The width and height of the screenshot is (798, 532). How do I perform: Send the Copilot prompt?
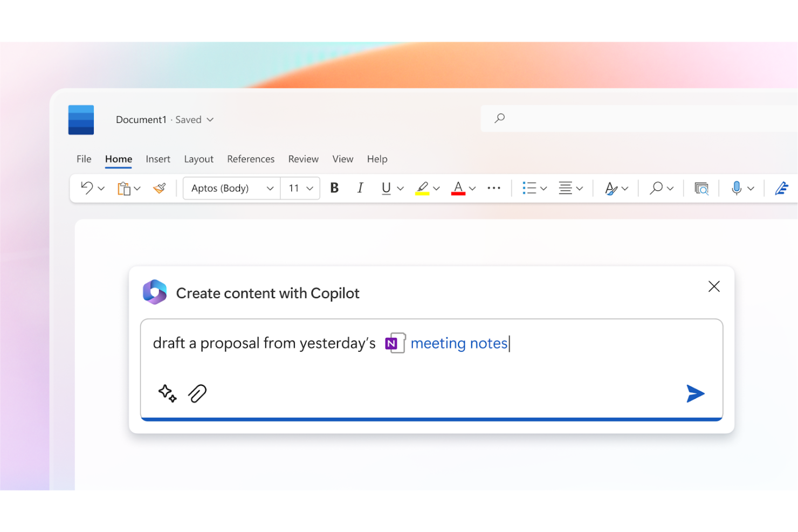pos(696,393)
